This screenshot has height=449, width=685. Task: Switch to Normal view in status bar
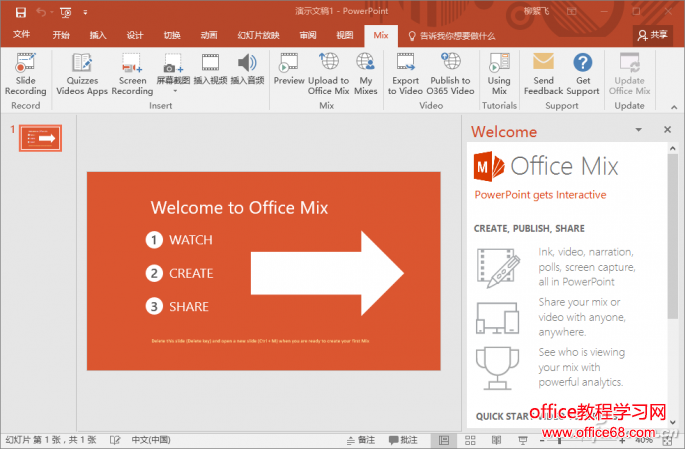point(444,440)
